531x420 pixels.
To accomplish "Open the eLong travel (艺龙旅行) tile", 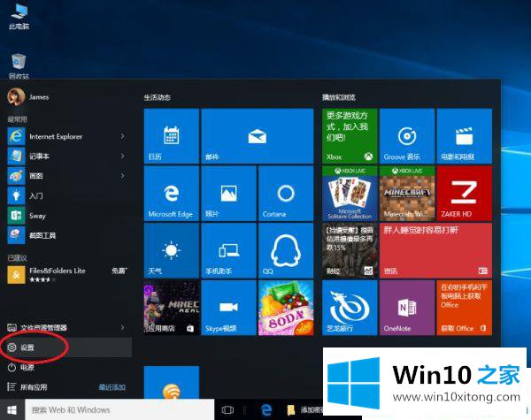I will 350,308.
